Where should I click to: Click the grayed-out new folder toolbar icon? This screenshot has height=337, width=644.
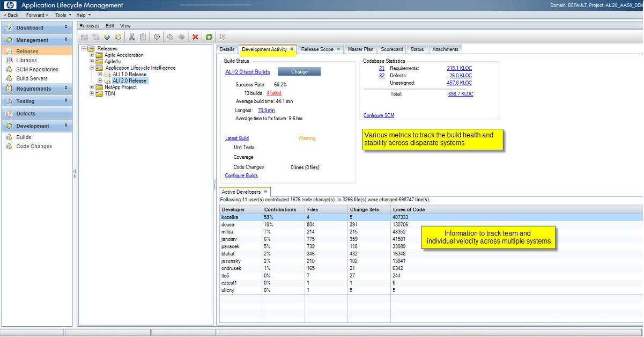coord(85,37)
